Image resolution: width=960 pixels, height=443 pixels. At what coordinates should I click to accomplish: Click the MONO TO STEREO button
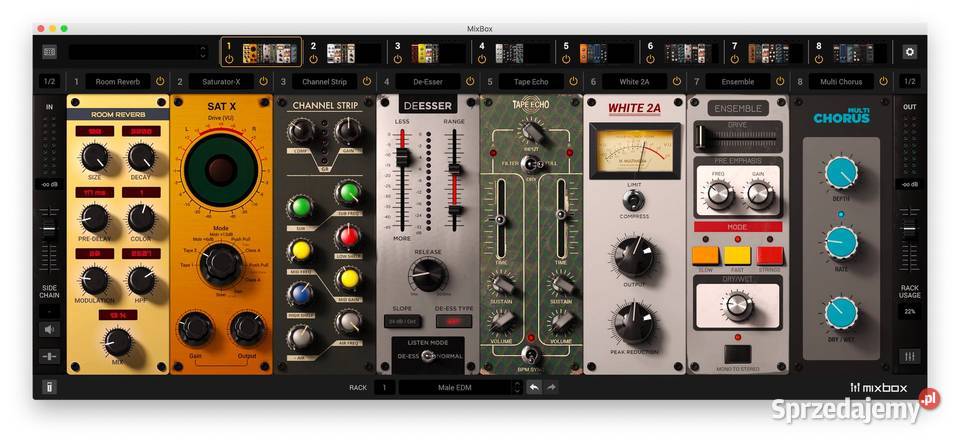[x=737, y=354]
